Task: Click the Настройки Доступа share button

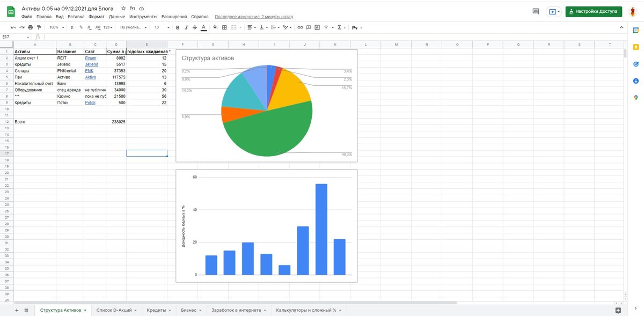Action: (x=594, y=11)
